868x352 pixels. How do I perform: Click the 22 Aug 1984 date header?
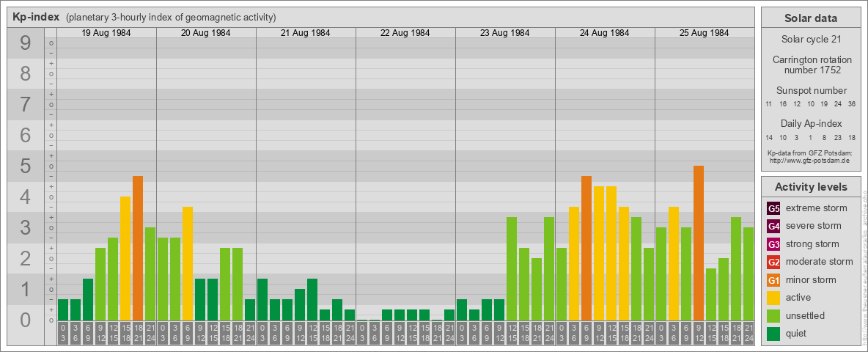405,33
